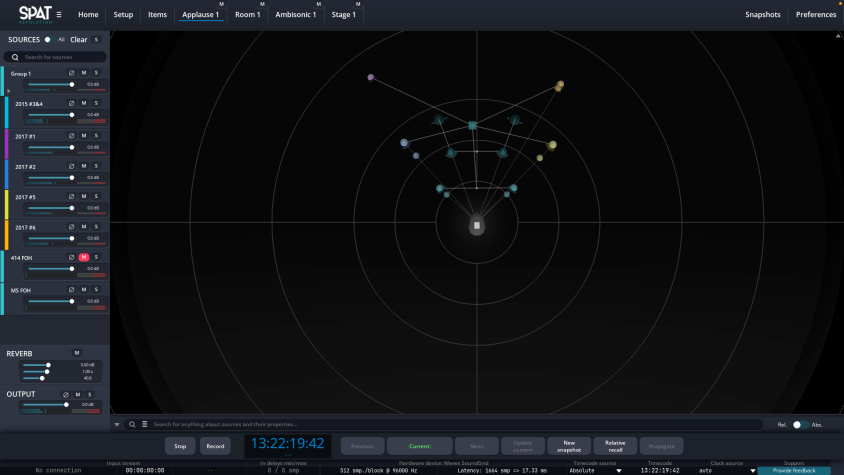Collapse the bottom search panel arrow
The height and width of the screenshot is (475, 844).
[x=117, y=424]
